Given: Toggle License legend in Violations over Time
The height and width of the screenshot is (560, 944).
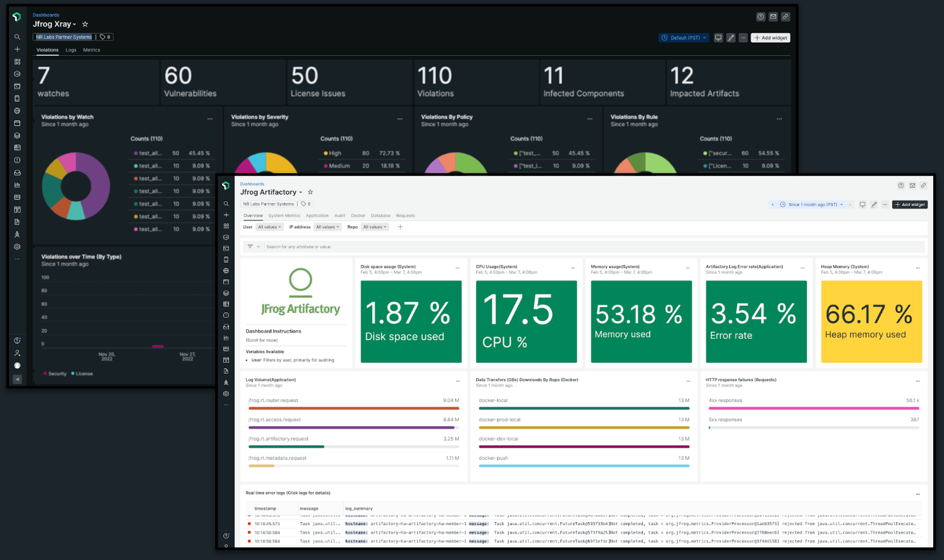Looking at the screenshot, I should click(x=82, y=374).
